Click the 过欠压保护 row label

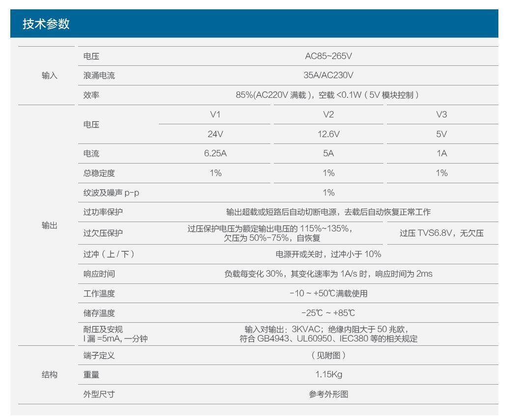tap(103, 233)
